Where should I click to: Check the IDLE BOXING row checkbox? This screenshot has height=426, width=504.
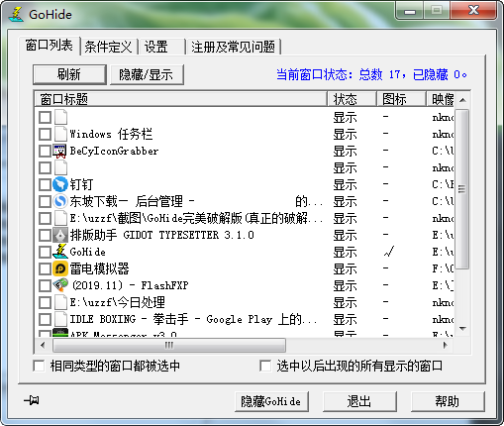45,319
